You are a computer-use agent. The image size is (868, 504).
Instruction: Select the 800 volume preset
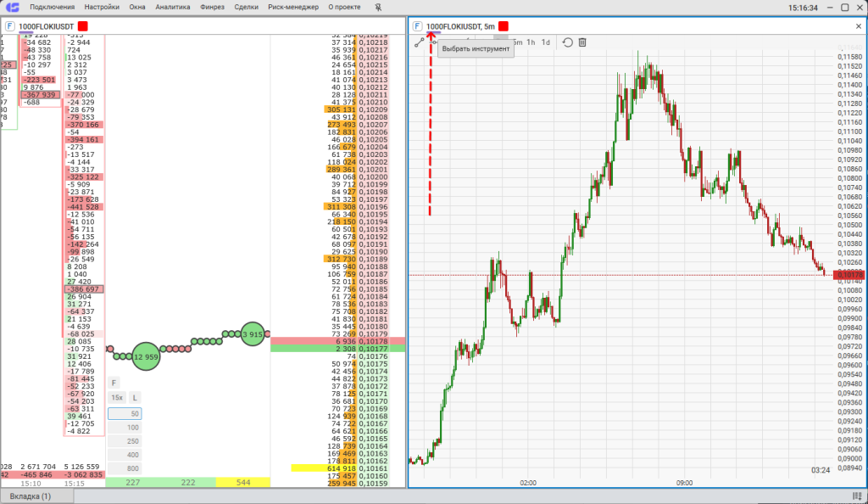pyautogui.click(x=125, y=468)
